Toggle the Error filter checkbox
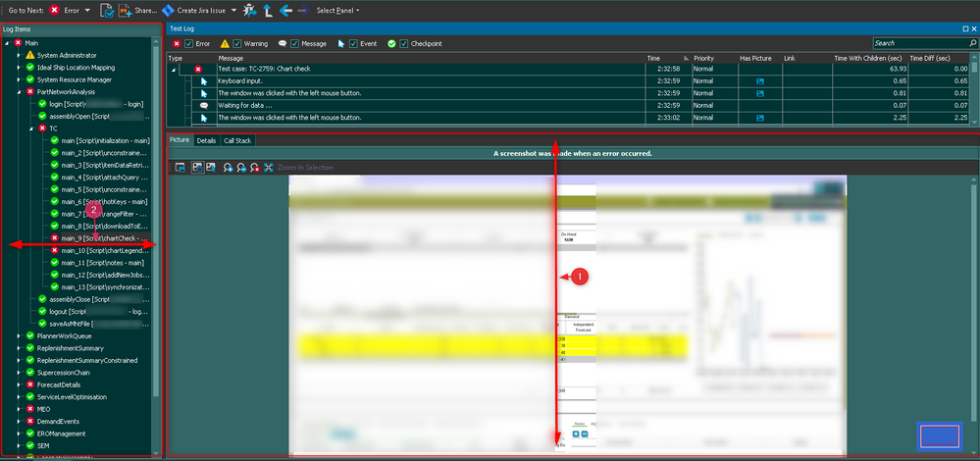Screen dimensions: 980x461 coord(189,43)
